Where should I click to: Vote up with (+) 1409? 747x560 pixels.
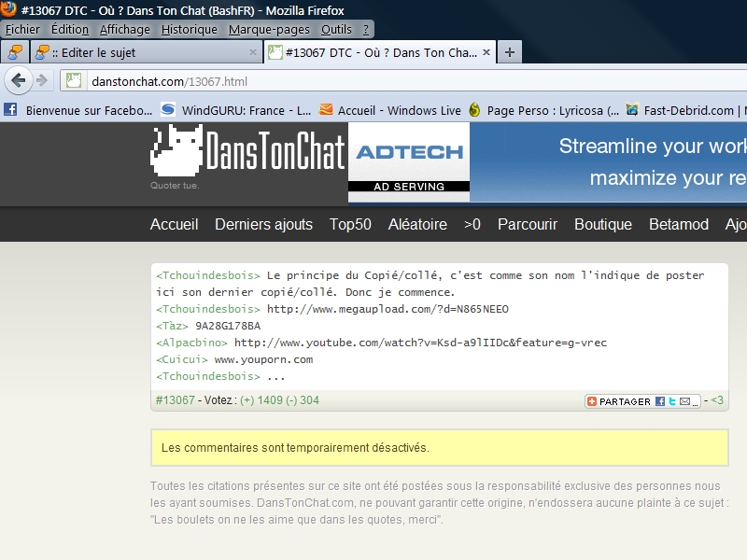pos(261,400)
